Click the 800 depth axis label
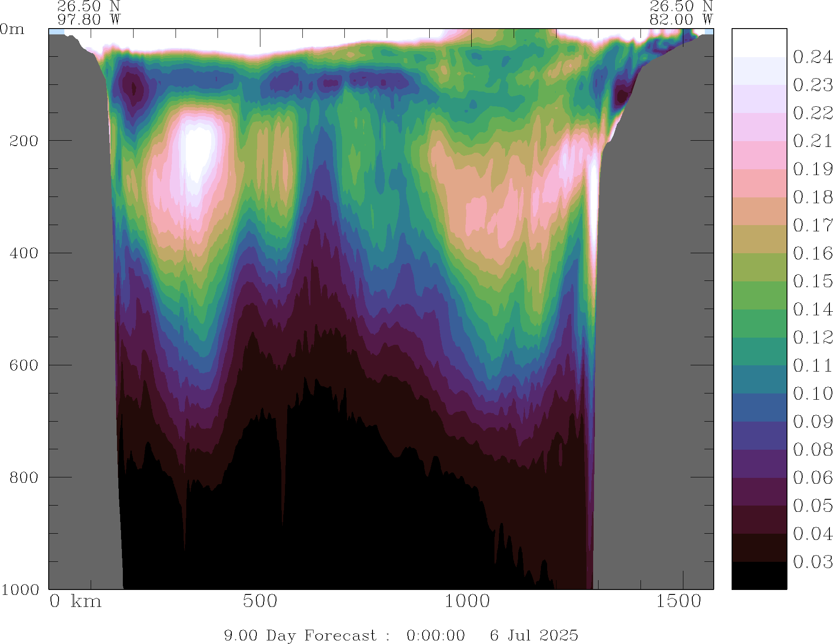Screen dimensions: 833x644 click(24, 477)
